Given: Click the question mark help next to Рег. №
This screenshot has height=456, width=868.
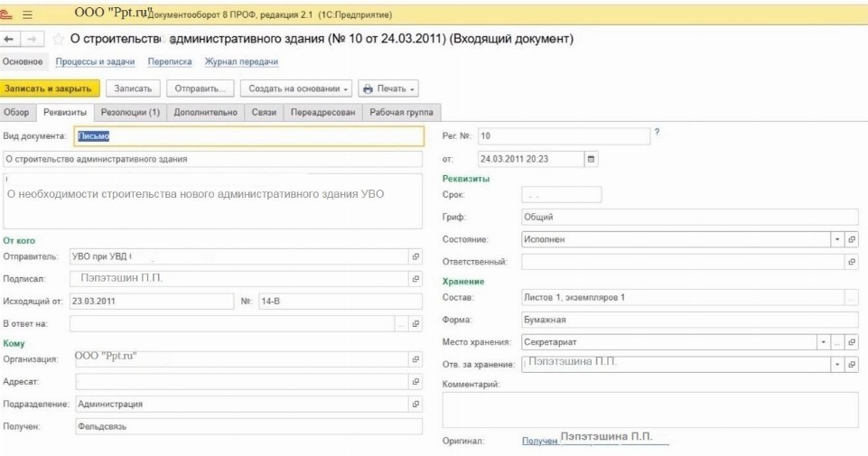Looking at the screenshot, I should coord(657,133).
